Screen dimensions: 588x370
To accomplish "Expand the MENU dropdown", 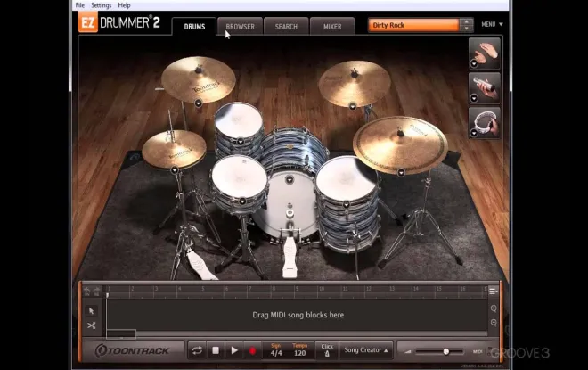I will (x=492, y=24).
